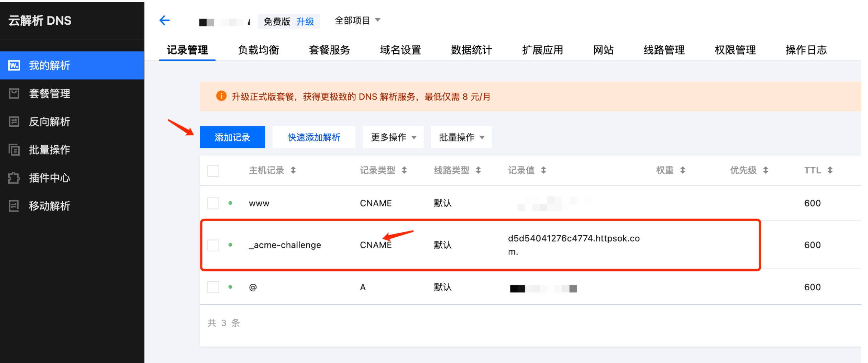
Task: Check the checkbox for the www record row
Action: 213,203
